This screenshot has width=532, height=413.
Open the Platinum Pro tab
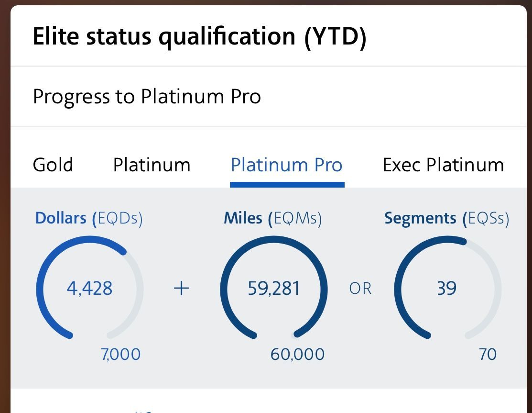286,165
